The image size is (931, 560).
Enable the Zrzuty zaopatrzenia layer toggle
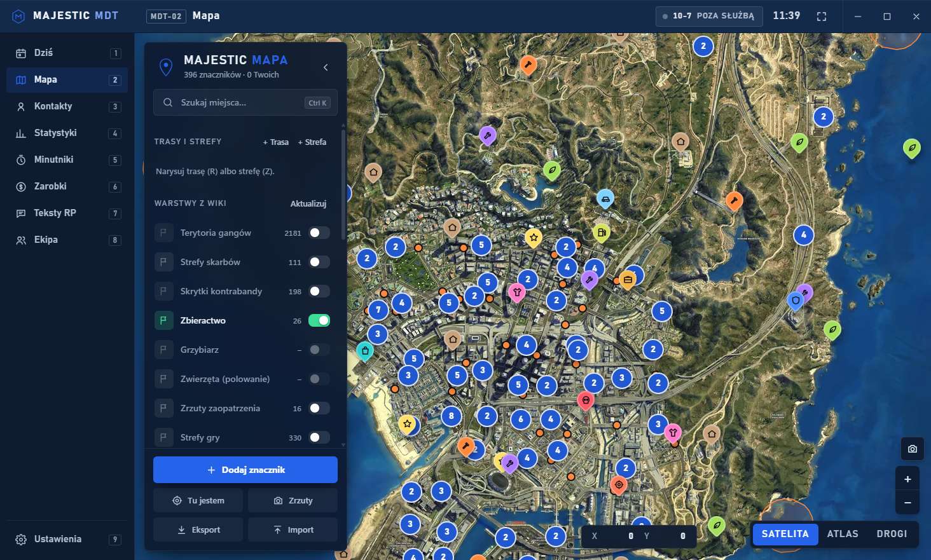(x=319, y=408)
